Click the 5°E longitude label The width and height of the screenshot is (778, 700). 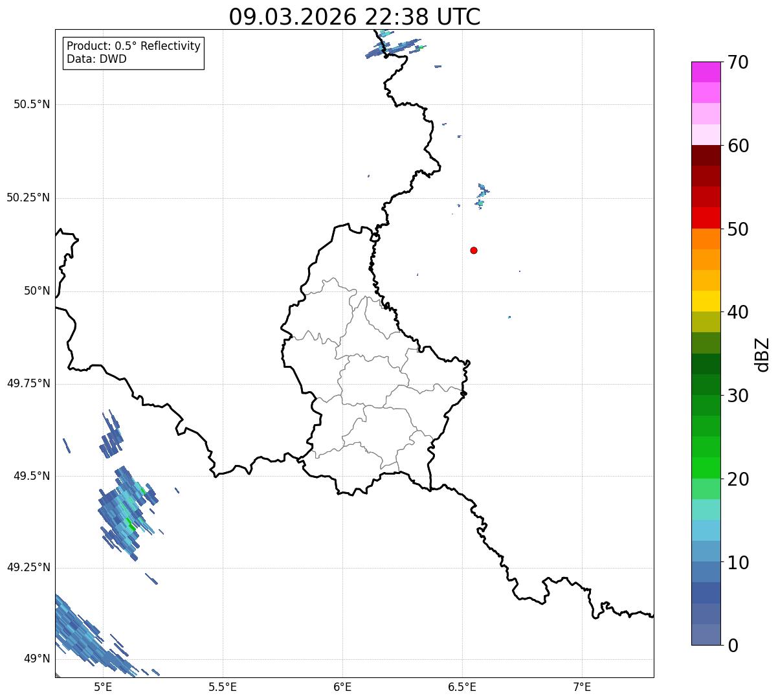103,686
